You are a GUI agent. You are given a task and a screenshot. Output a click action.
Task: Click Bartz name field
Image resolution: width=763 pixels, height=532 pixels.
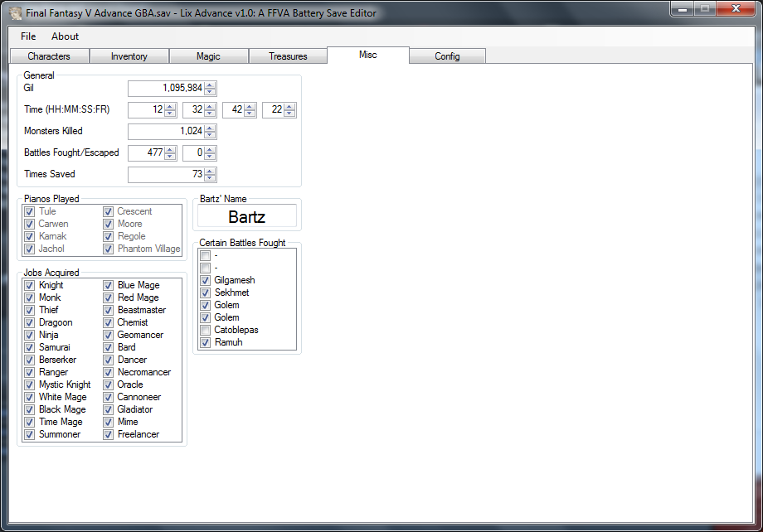click(246, 216)
